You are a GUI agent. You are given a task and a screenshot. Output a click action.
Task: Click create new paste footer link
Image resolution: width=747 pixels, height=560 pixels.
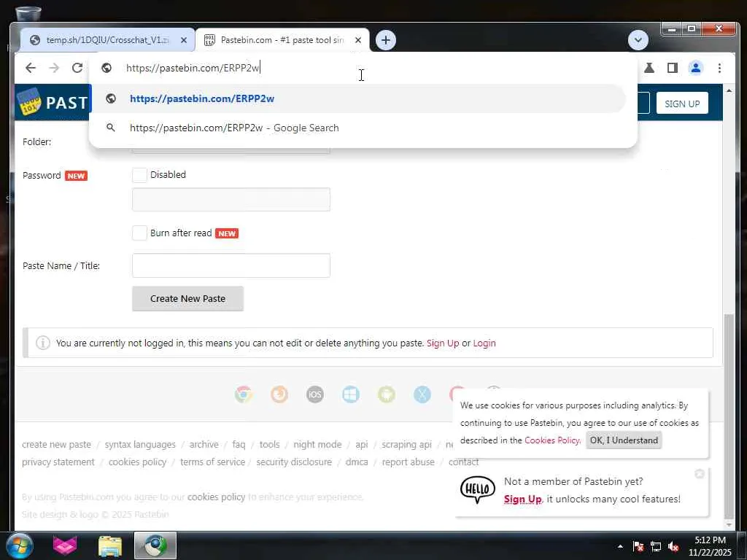coord(56,444)
